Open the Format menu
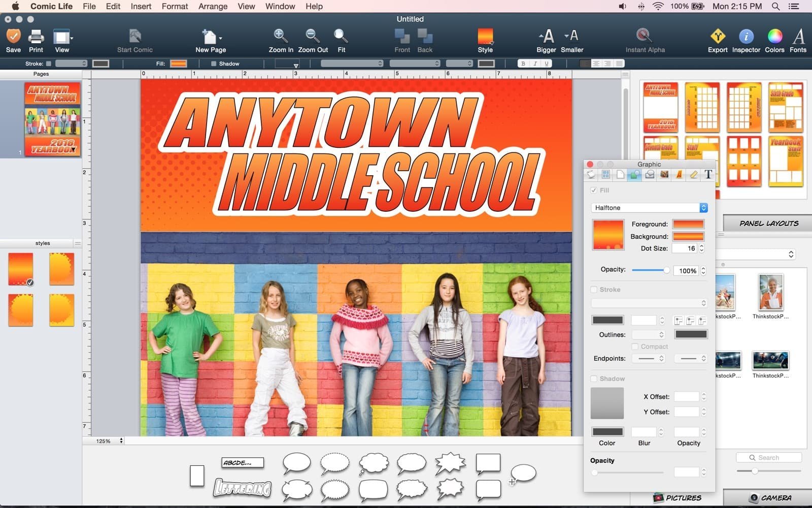 coord(175,6)
